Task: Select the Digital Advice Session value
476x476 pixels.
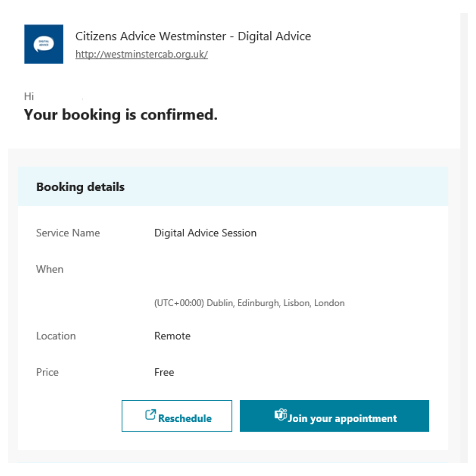Action: pyautogui.click(x=205, y=233)
